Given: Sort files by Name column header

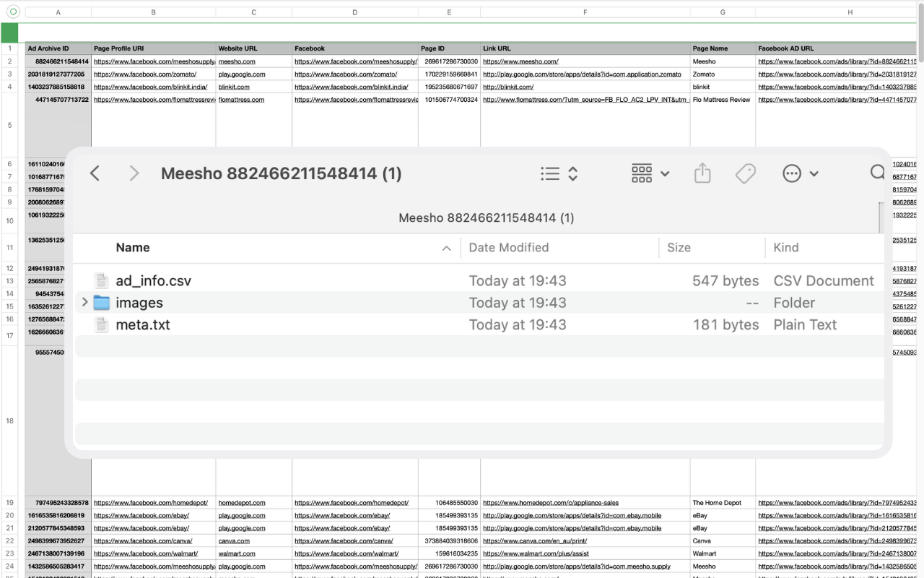Looking at the screenshot, I should pos(133,247).
